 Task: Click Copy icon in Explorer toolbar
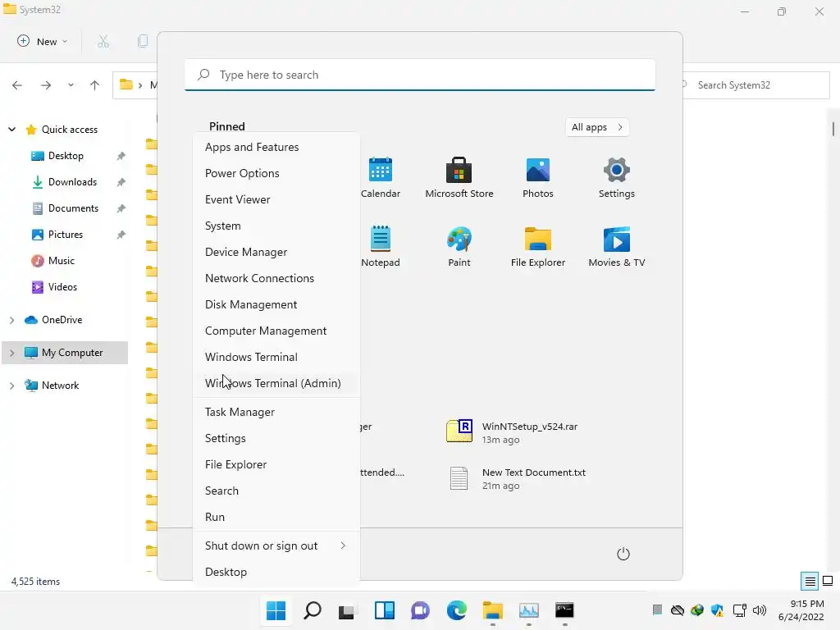point(143,41)
